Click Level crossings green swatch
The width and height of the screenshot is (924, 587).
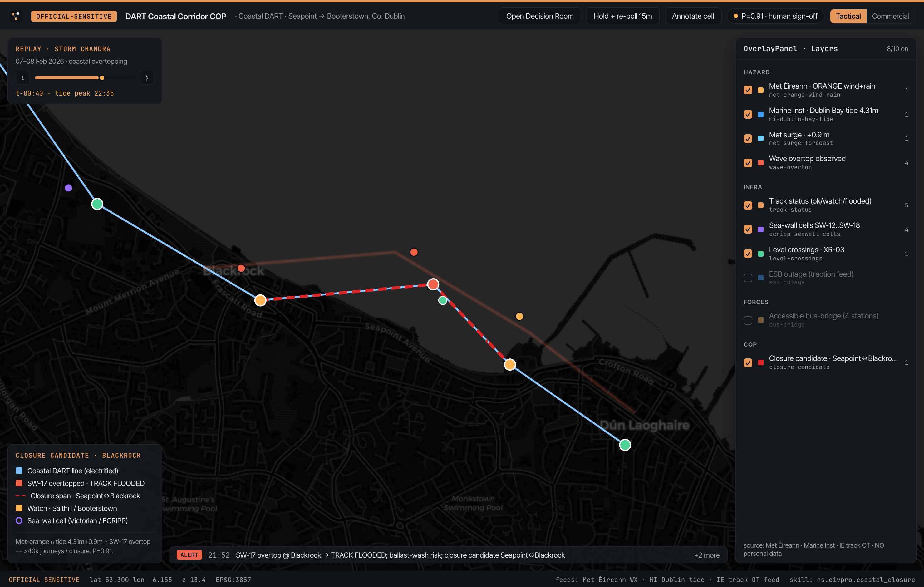760,254
